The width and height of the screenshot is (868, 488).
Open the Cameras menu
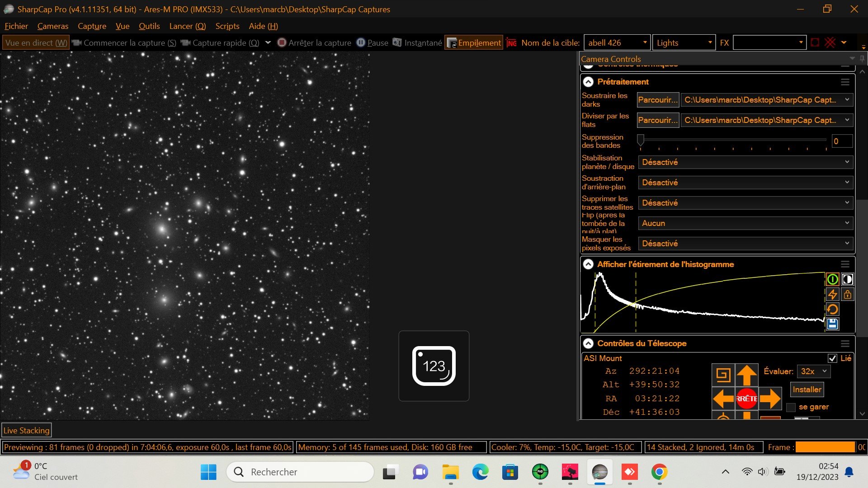[x=53, y=26]
